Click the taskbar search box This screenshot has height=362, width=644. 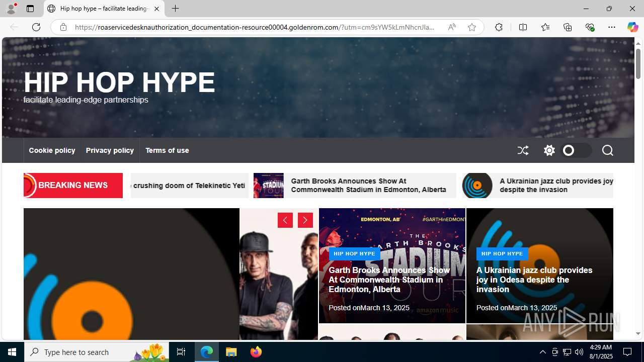[x=97, y=352]
